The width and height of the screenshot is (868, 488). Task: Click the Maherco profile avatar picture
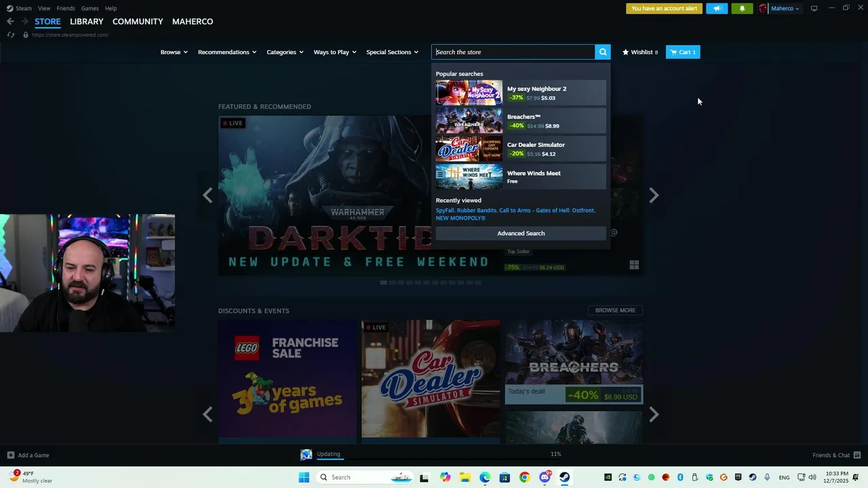pyautogui.click(x=763, y=9)
